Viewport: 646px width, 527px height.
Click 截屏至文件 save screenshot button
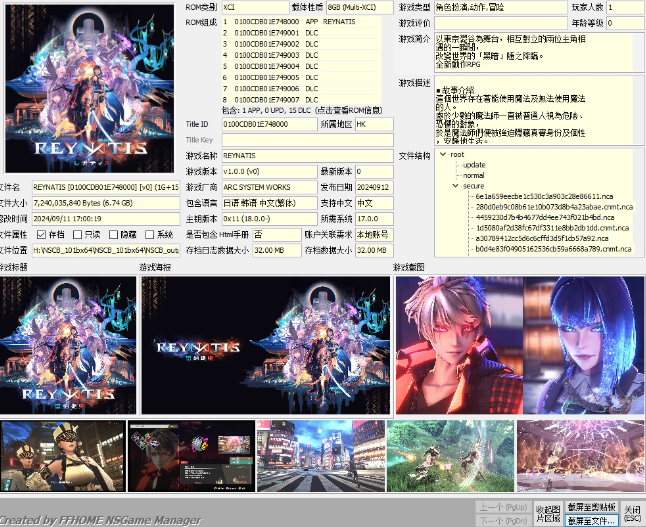tap(592, 520)
